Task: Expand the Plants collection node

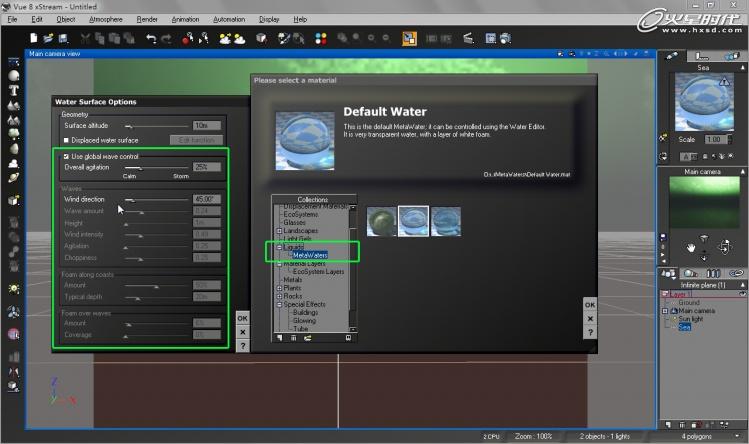Action: [279, 288]
